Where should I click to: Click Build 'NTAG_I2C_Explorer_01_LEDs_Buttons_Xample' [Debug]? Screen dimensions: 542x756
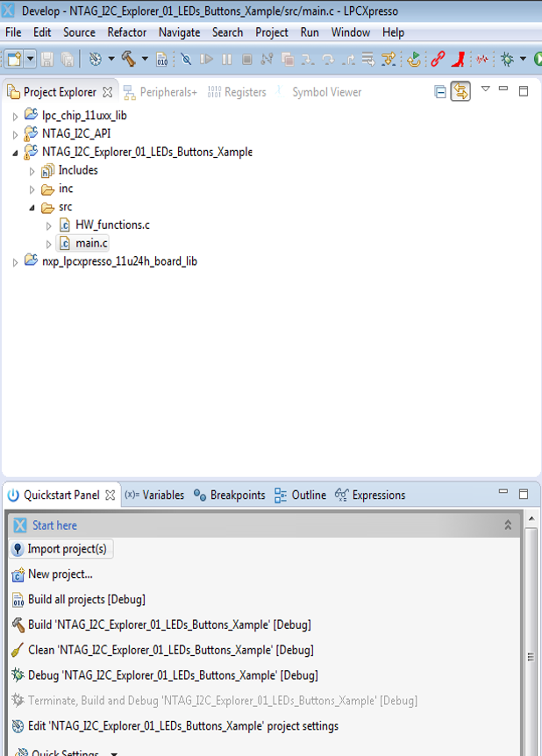pyautogui.click(x=161, y=624)
